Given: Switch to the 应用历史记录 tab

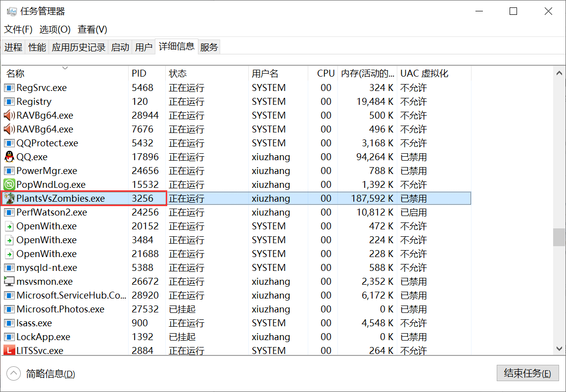Looking at the screenshot, I should pyautogui.click(x=78, y=47).
